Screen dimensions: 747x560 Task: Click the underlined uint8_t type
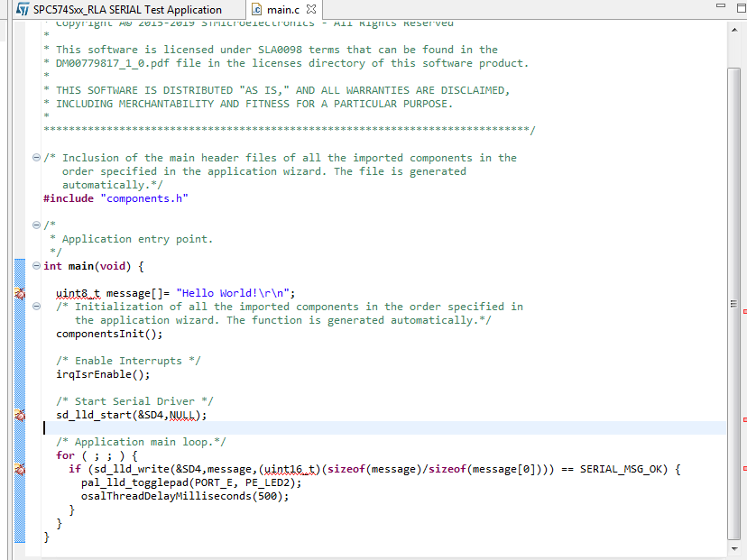[x=78, y=293]
